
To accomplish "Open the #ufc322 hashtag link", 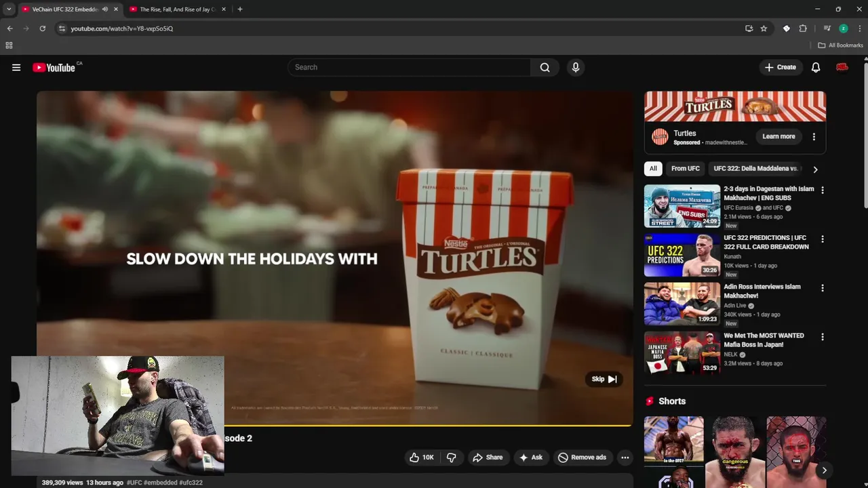I will tap(191, 483).
